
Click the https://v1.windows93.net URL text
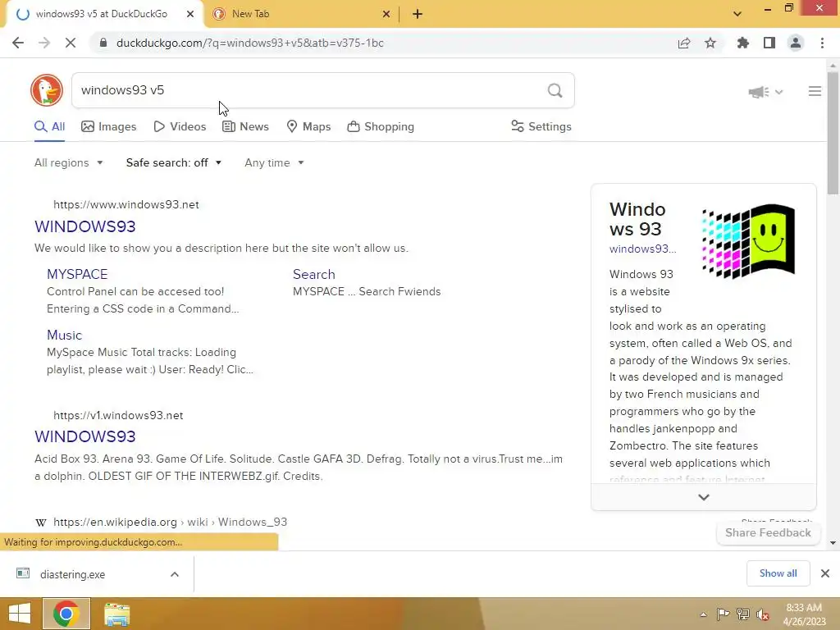pos(118,416)
